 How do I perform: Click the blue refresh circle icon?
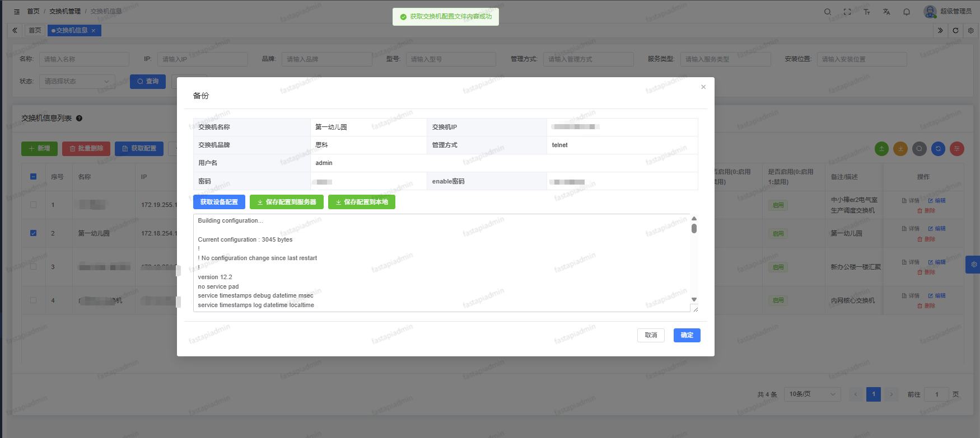(x=938, y=149)
